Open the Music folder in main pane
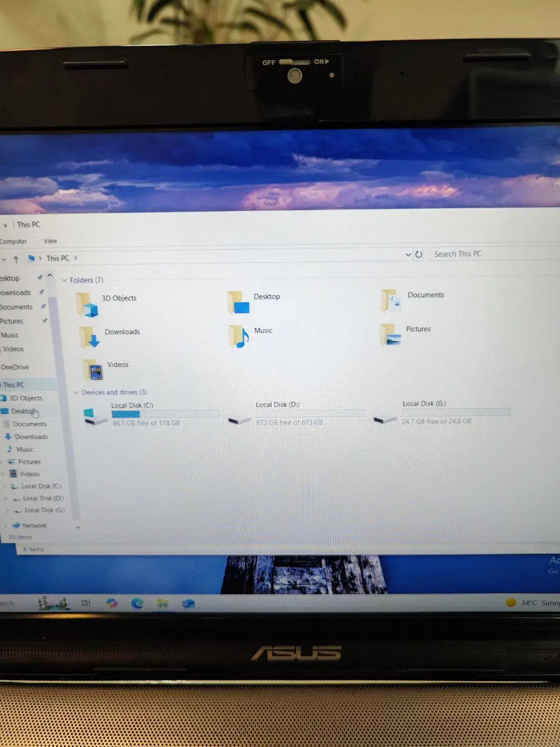 coord(239,336)
